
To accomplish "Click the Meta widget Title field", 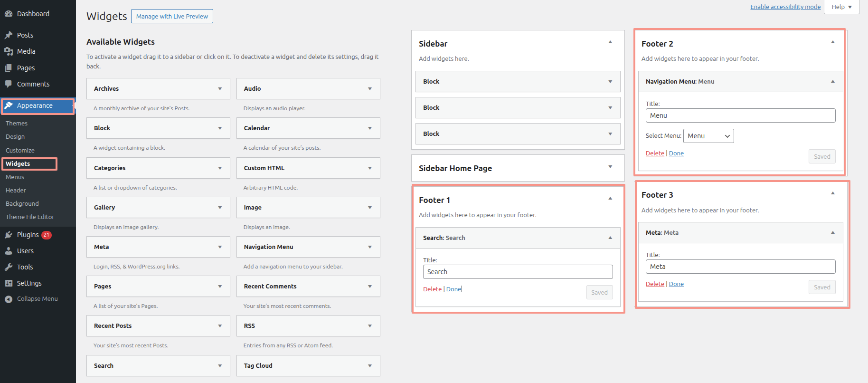I will 741,267.
